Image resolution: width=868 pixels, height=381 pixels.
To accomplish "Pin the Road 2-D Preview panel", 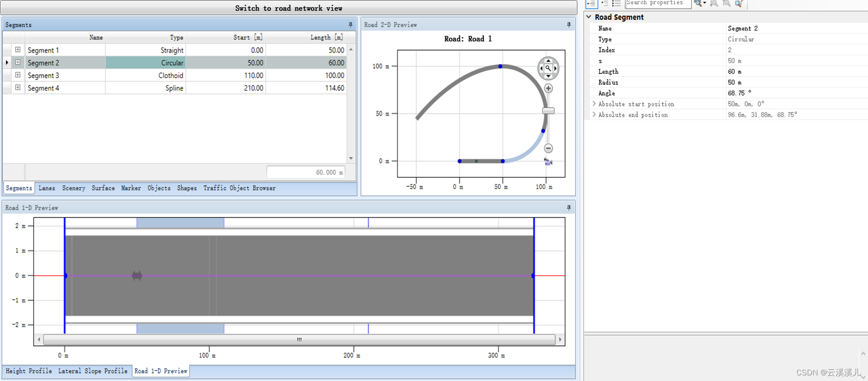I will pyautogui.click(x=569, y=24).
